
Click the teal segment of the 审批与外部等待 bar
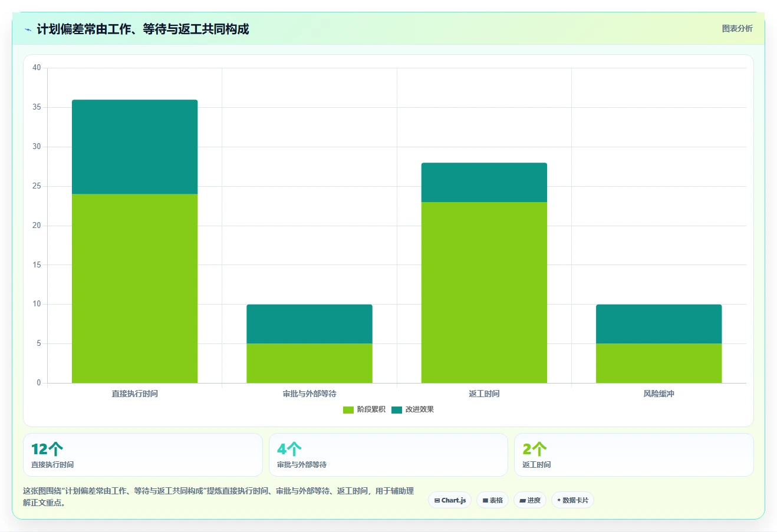coord(310,323)
